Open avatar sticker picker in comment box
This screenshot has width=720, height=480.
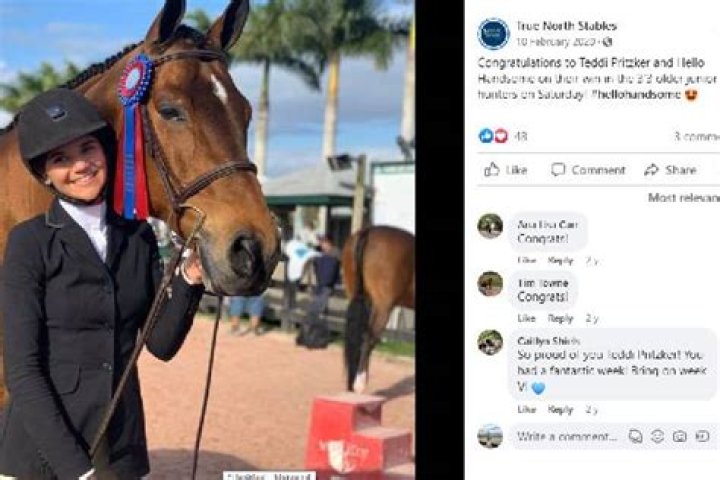click(635, 436)
